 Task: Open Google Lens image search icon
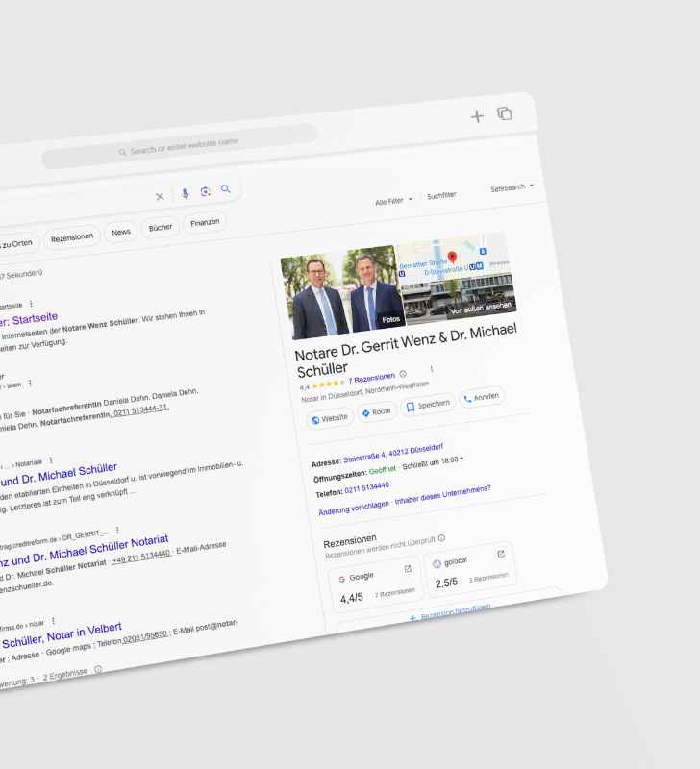[x=206, y=191]
